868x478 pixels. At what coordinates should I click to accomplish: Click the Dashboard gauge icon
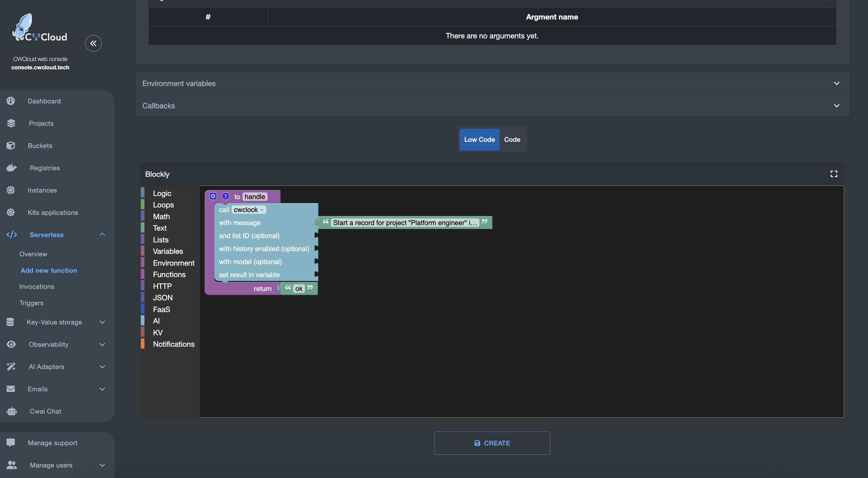11,101
